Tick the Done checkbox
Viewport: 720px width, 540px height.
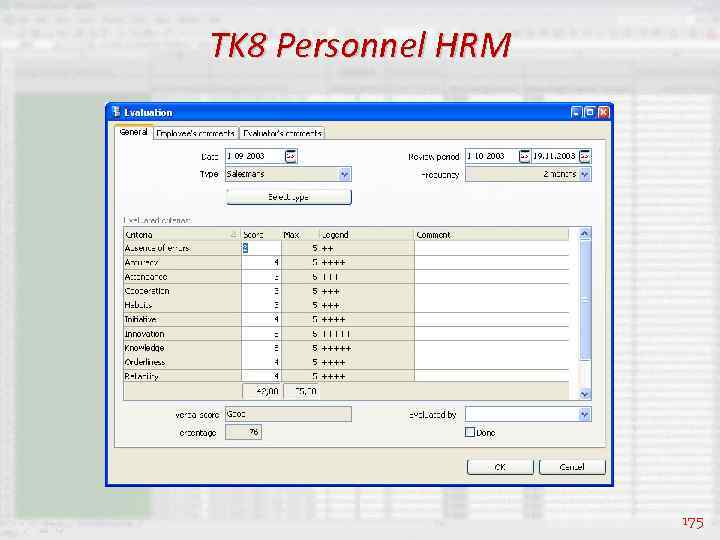[x=469, y=432]
